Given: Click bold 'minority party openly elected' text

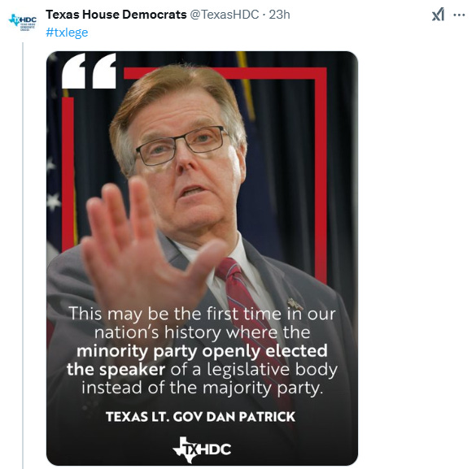Looking at the screenshot, I should (x=202, y=351).
